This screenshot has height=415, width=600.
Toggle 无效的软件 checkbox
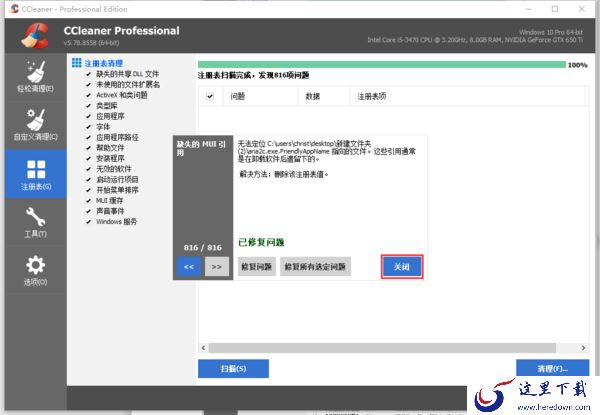[x=88, y=169]
